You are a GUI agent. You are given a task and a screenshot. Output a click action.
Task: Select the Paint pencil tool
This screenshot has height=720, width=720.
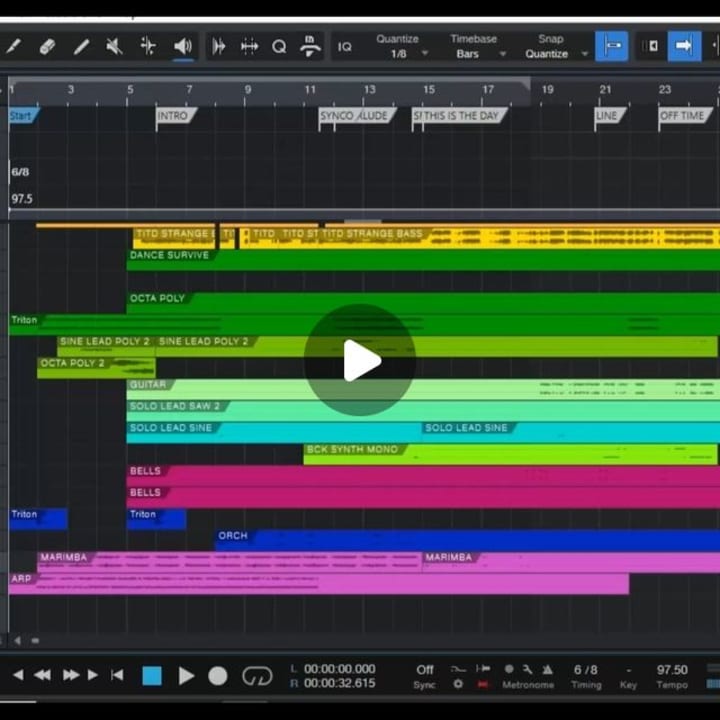tap(81, 46)
